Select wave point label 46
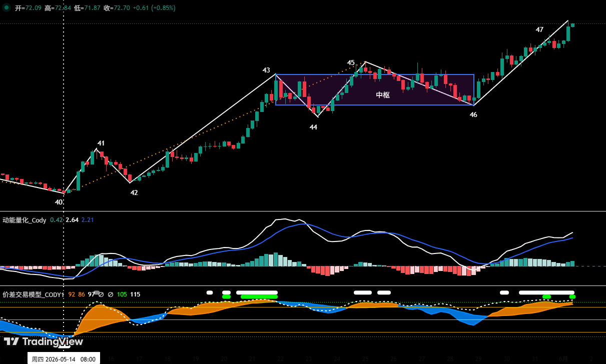Screen dimensions: 606x364 (473, 114)
